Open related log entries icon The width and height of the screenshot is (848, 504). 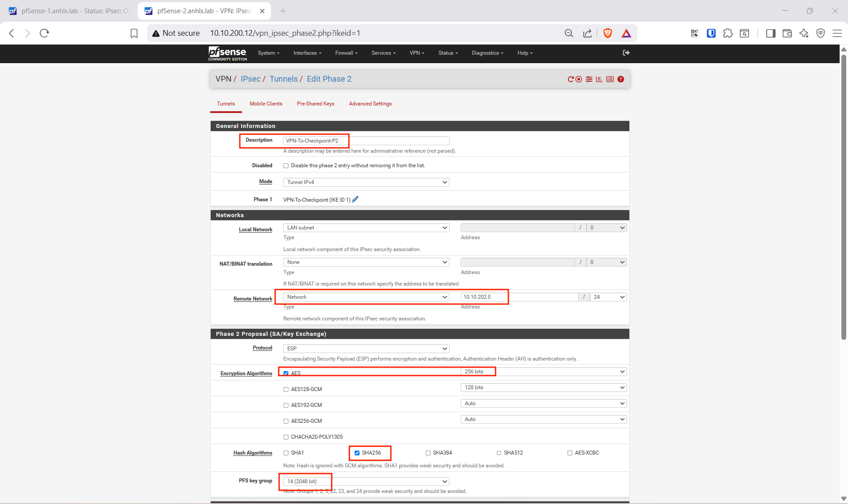coord(610,79)
